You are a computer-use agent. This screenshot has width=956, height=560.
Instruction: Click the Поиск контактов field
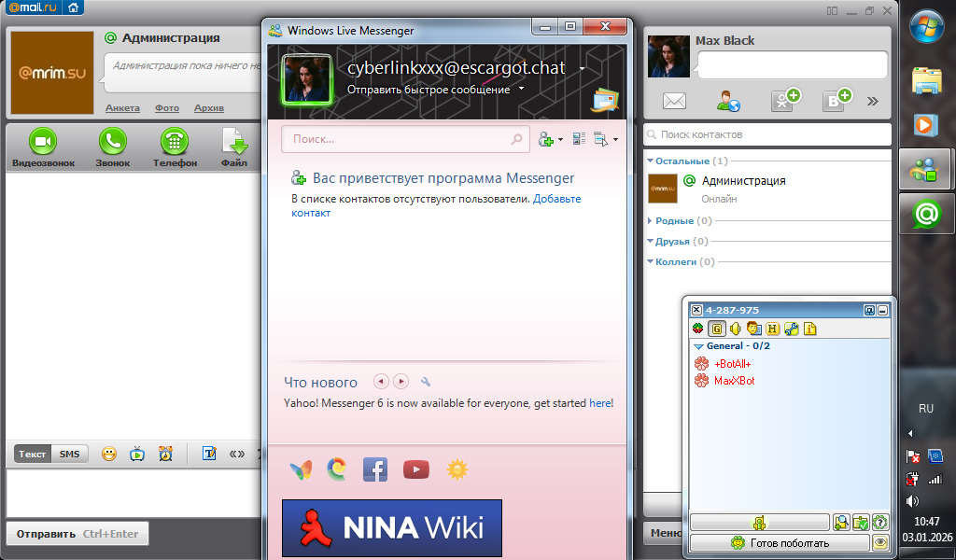(x=767, y=134)
